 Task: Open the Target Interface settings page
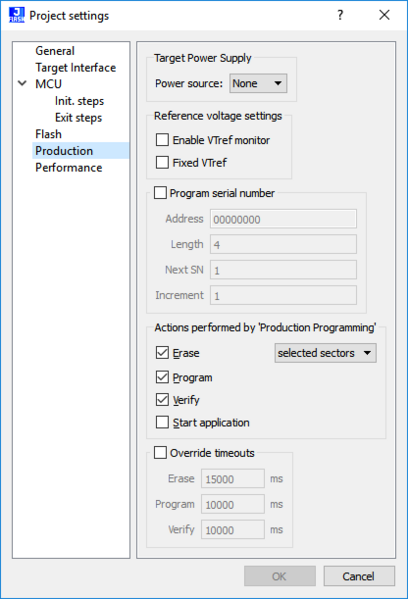click(76, 68)
